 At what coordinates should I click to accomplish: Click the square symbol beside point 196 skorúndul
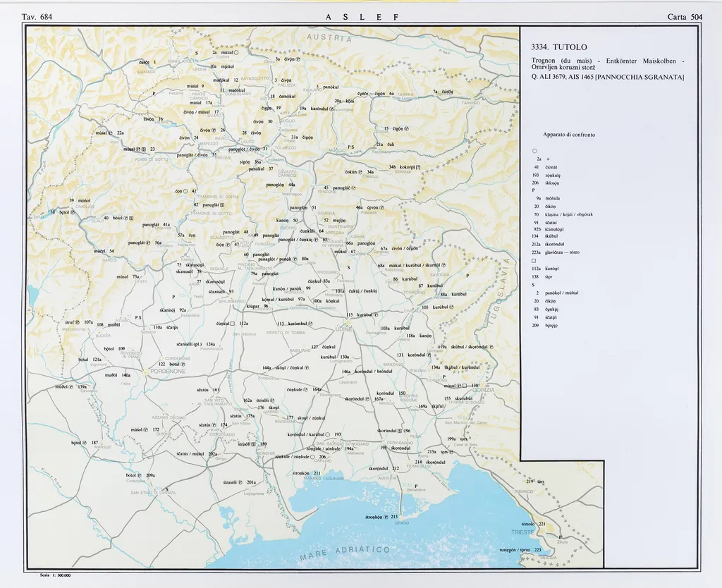(399, 430)
